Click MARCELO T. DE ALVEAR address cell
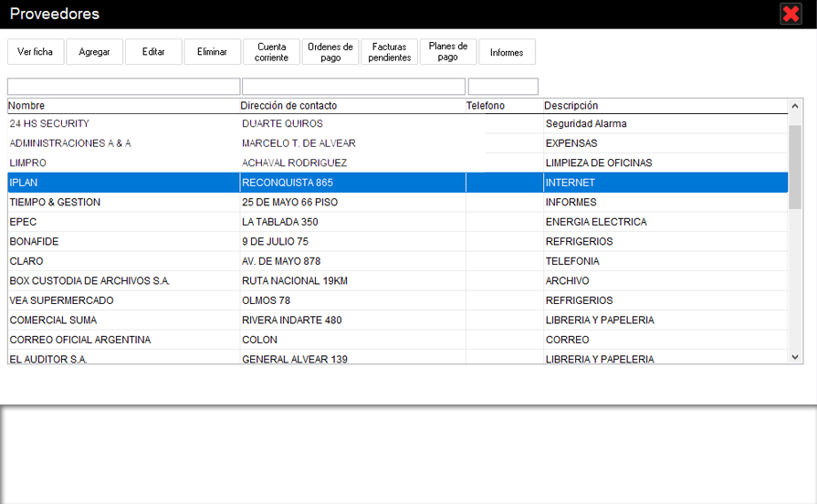 pyautogui.click(x=352, y=143)
